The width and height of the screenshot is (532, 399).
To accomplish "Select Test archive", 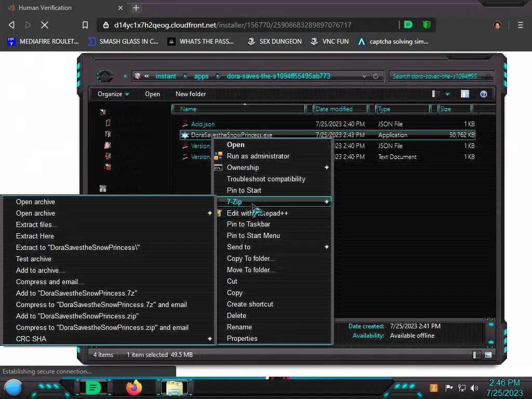I will click(x=34, y=259).
